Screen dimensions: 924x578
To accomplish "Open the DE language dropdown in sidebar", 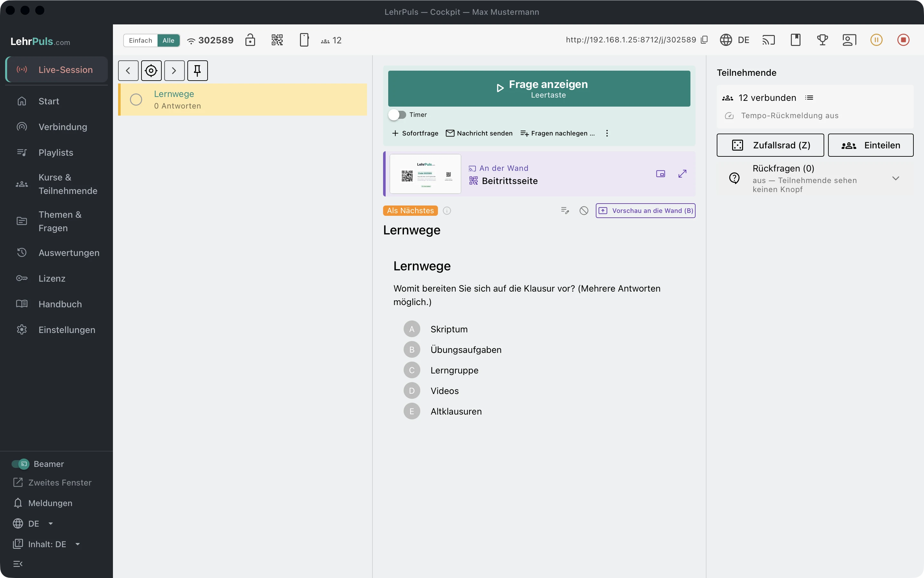I will tap(33, 524).
